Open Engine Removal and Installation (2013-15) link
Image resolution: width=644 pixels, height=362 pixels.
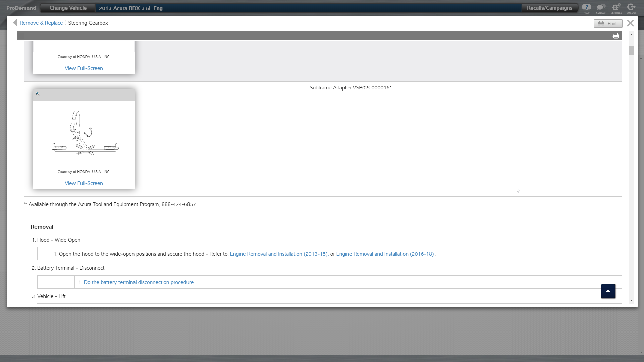pyautogui.click(x=278, y=254)
